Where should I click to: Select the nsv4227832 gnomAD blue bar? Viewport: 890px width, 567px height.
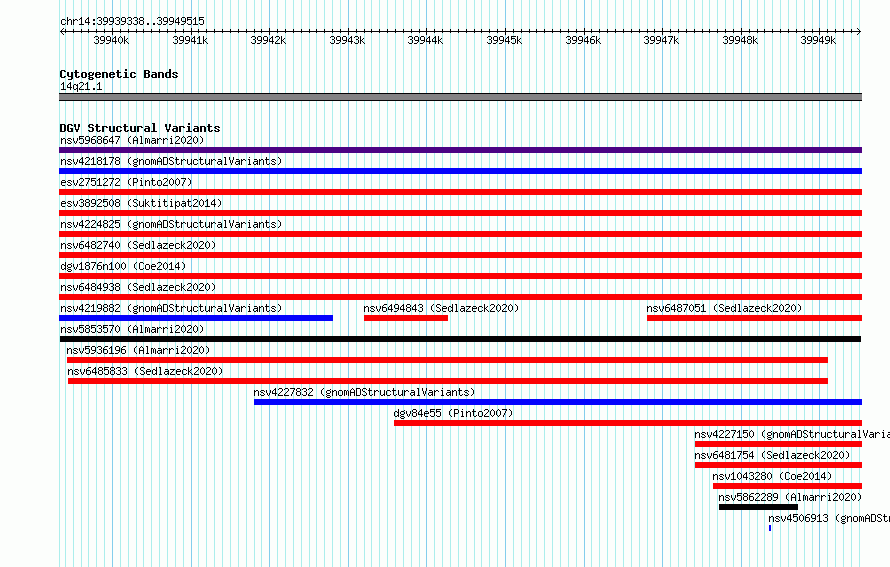(x=558, y=402)
